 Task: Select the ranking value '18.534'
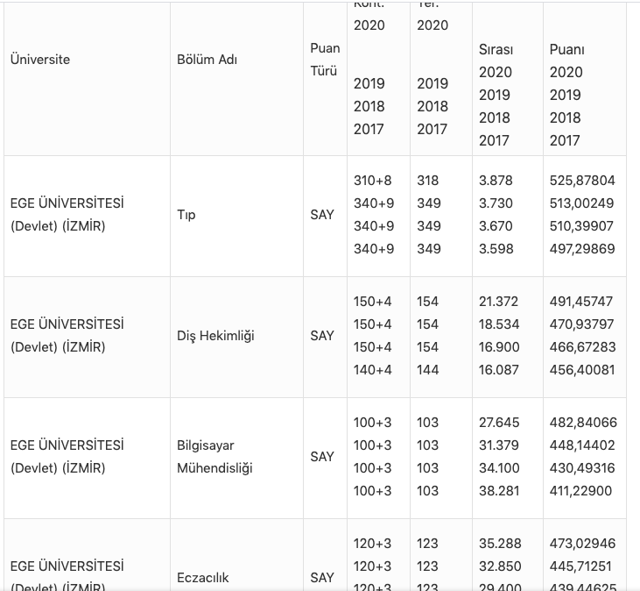(x=499, y=324)
